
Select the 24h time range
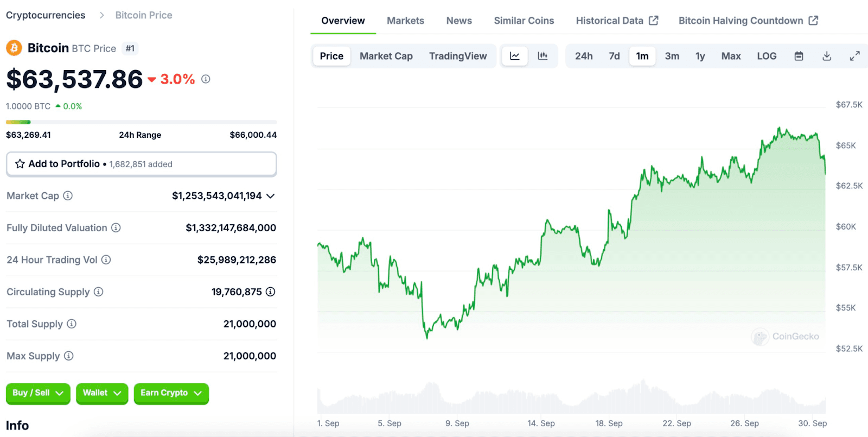tap(584, 56)
